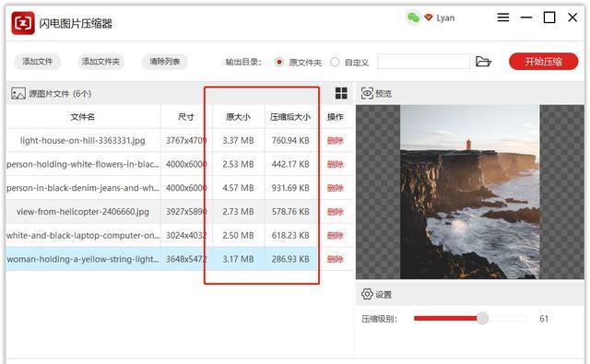Viewport: 590px width, 364px height.
Task: Click the source image files picture icon
Action: tap(18, 93)
